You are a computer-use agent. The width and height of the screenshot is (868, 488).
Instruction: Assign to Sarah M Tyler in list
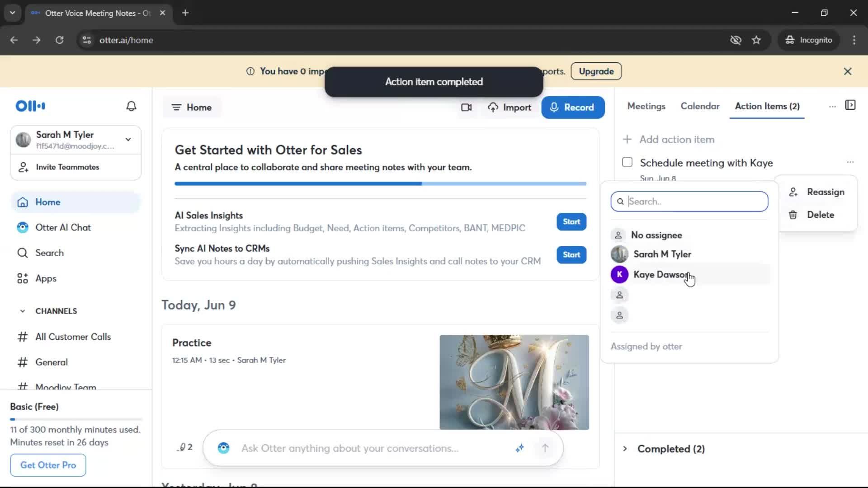689,254
